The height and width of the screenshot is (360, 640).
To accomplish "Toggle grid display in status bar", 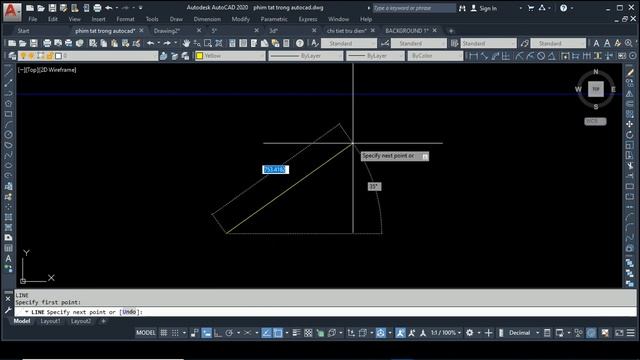I will click(x=164, y=333).
